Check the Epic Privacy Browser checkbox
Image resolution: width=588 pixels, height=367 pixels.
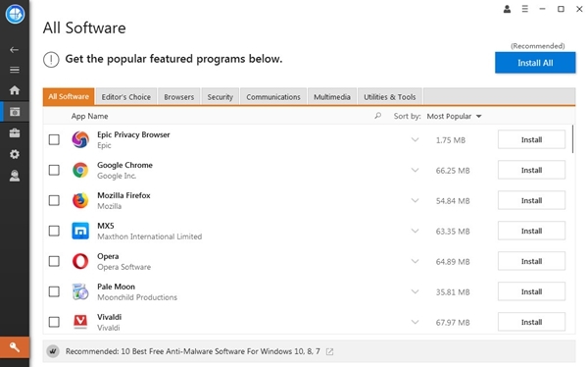pyautogui.click(x=54, y=139)
